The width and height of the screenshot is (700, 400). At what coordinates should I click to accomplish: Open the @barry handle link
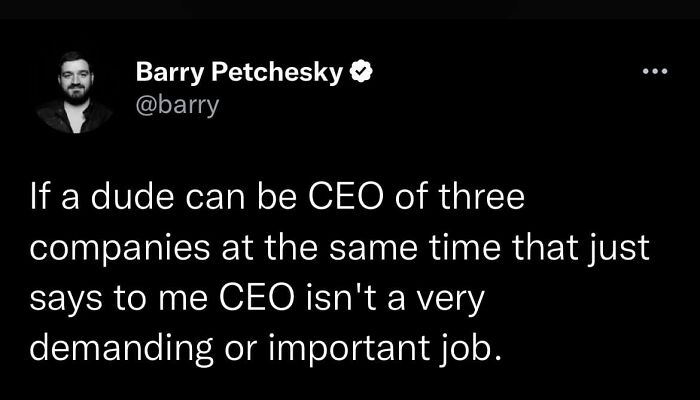pyautogui.click(x=175, y=102)
